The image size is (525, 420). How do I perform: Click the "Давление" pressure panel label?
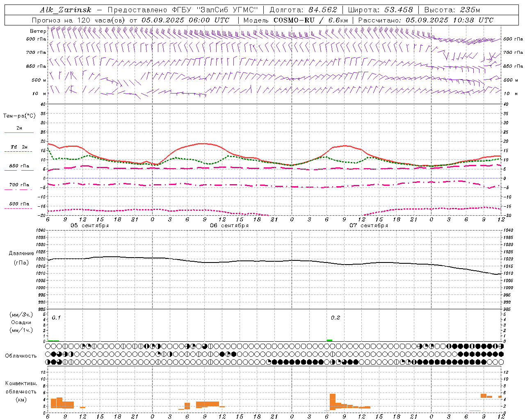21,253
